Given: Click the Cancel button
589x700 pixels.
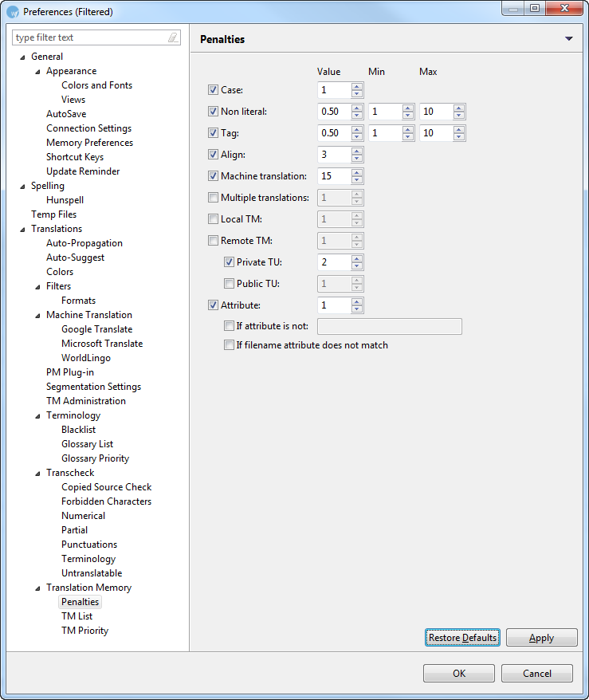Looking at the screenshot, I should click(536, 673).
